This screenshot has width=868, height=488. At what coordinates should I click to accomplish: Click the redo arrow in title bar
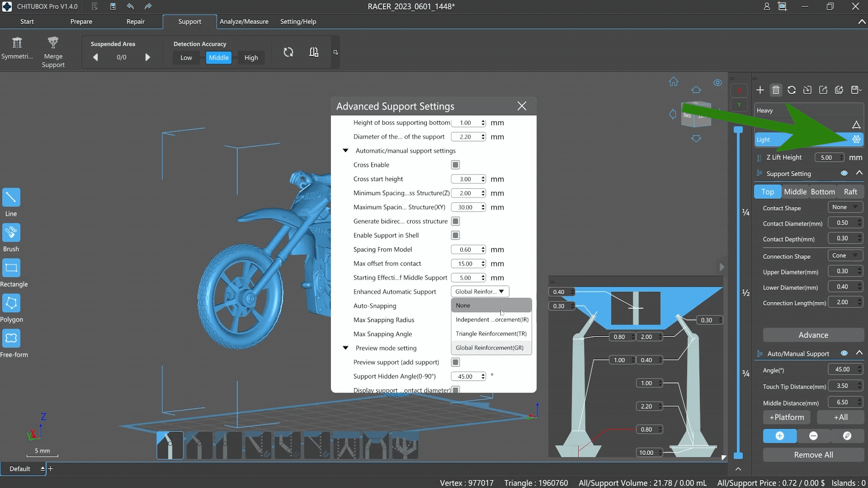point(148,6)
